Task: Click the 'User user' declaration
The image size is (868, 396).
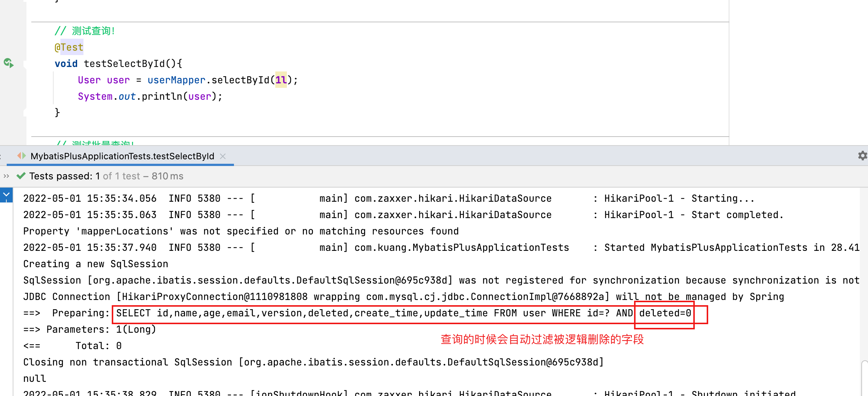Action: click(104, 80)
